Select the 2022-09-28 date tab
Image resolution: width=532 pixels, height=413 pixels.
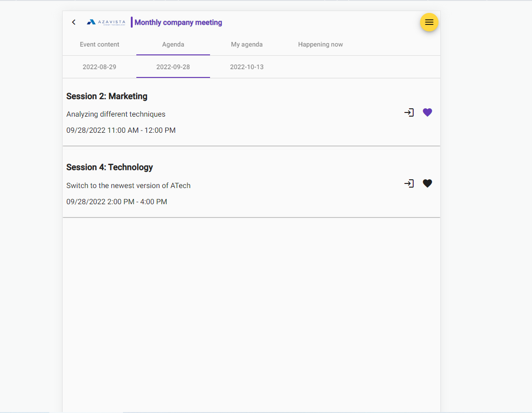point(173,67)
